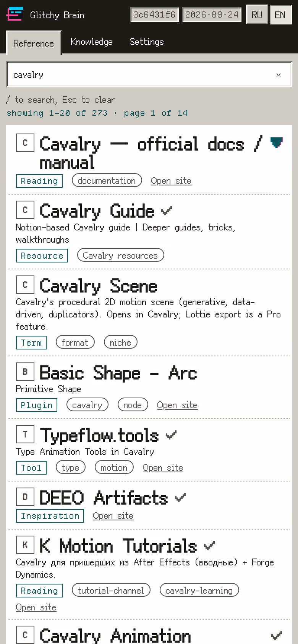Image resolution: width=298 pixels, height=644 pixels.
Task: Open site link for Typeflow.tools
Action: click(163, 468)
